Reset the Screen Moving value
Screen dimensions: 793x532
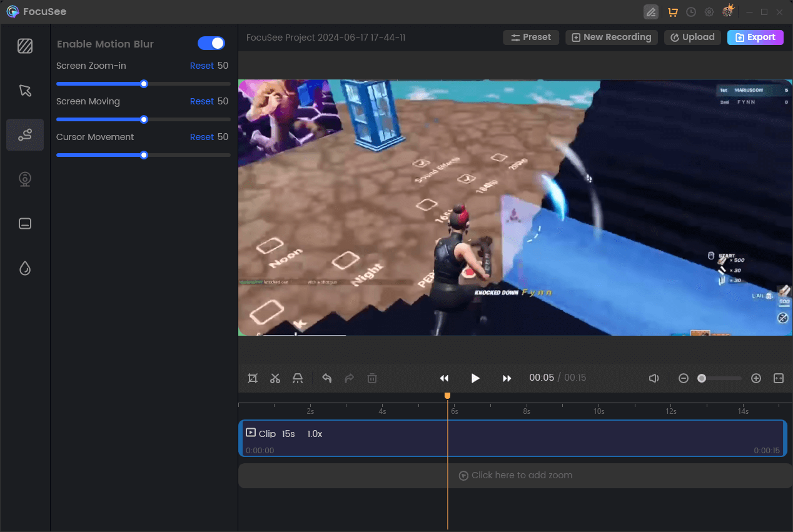[x=202, y=101]
